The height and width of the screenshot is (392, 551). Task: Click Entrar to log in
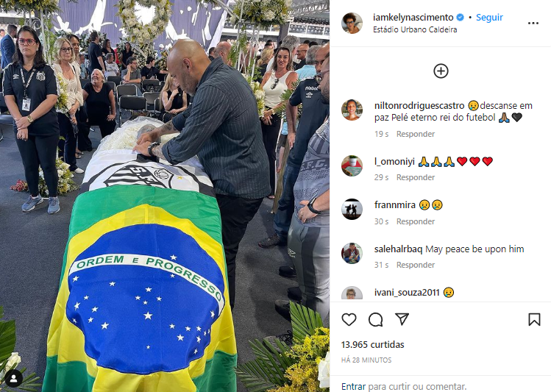tap(353, 386)
